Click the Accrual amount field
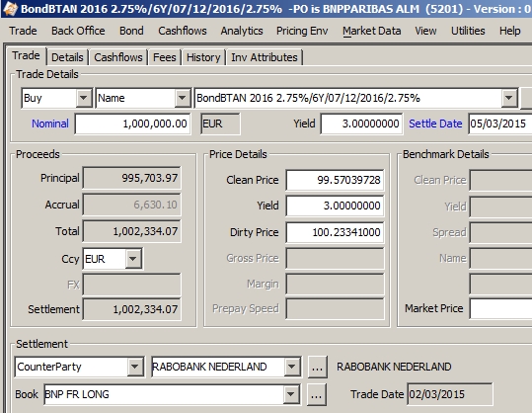 132,205
